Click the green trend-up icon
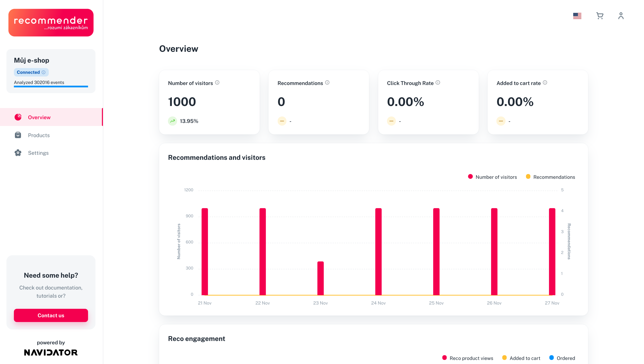 [172, 121]
